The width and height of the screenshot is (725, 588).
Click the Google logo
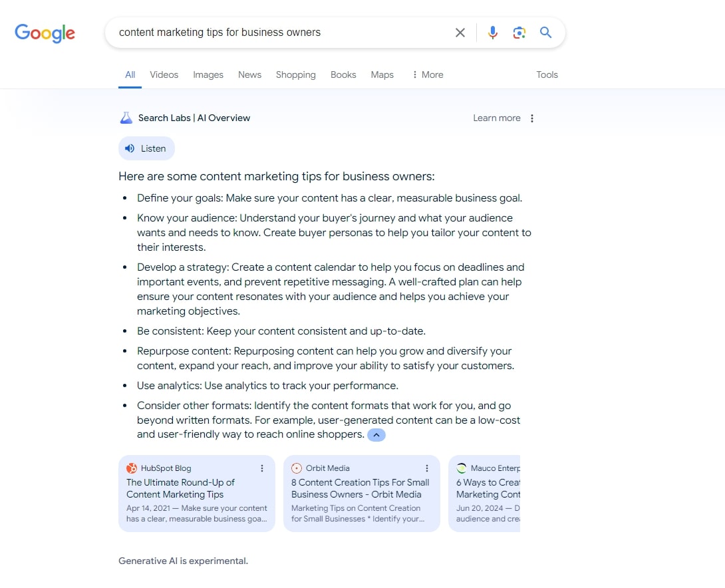click(x=45, y=33)
